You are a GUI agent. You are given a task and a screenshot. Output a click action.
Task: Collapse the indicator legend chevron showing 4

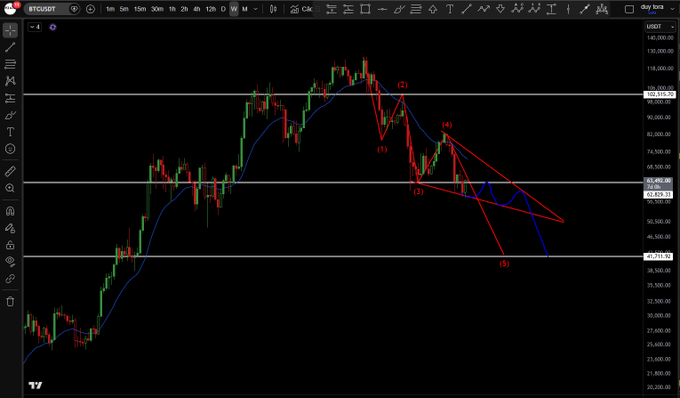click(35, 27)
